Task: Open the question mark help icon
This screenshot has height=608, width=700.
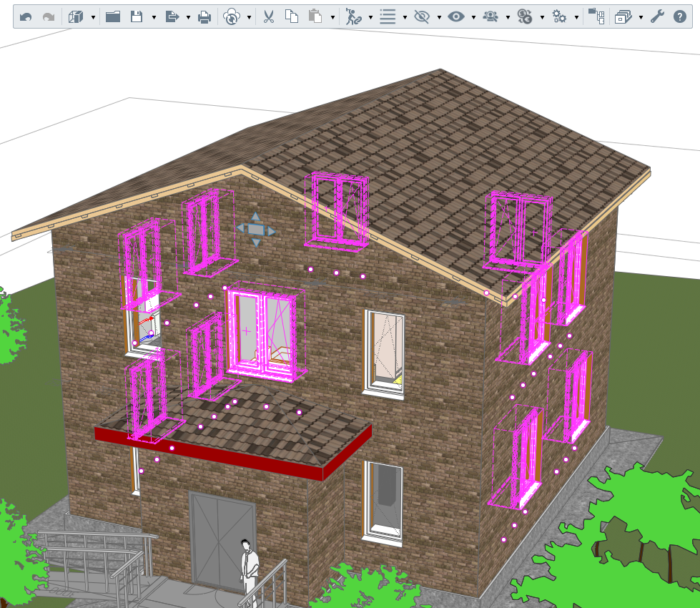Action: coord(679,17)
